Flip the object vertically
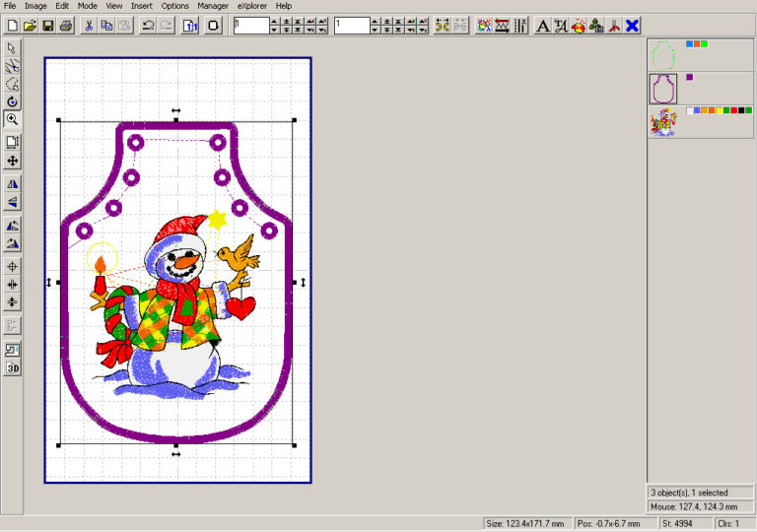The image size is (757, 532). pyautogui.click(x=12, y=202)
